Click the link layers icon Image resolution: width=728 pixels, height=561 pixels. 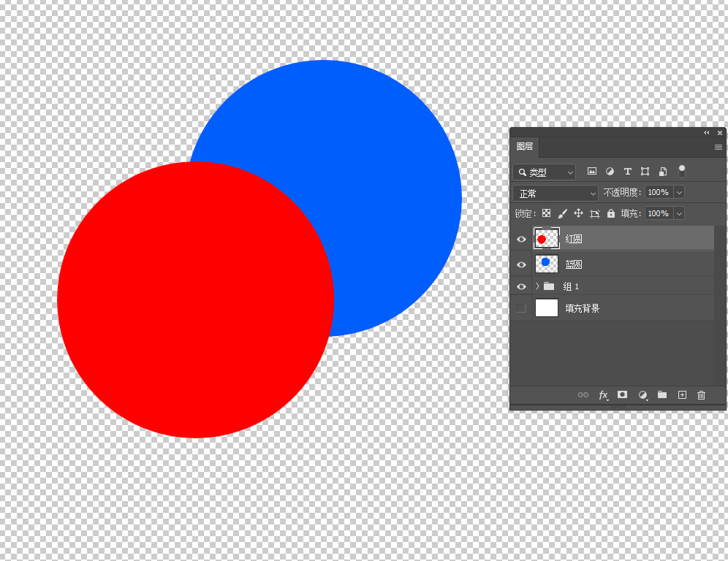click(583, 395)
